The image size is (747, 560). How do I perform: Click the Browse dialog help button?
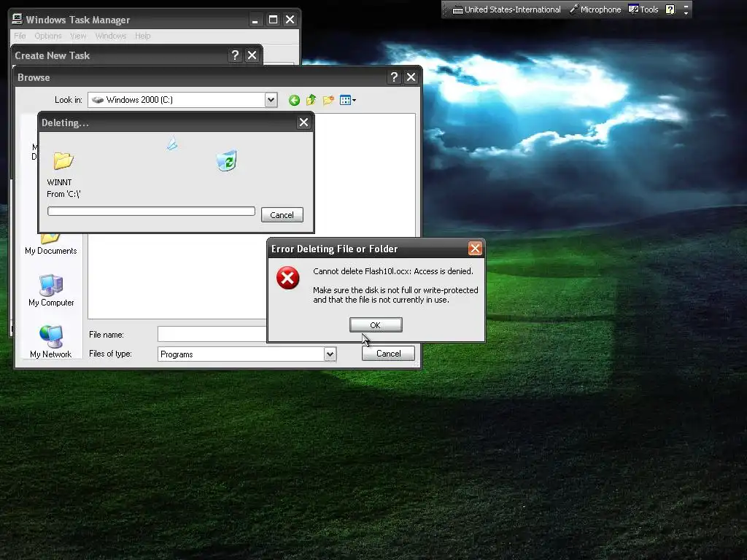pyautogui.click(x=393, y=77)
